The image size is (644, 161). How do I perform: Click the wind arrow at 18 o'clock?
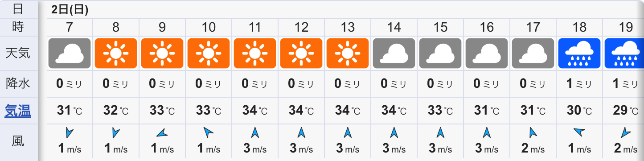coord(579,132)
